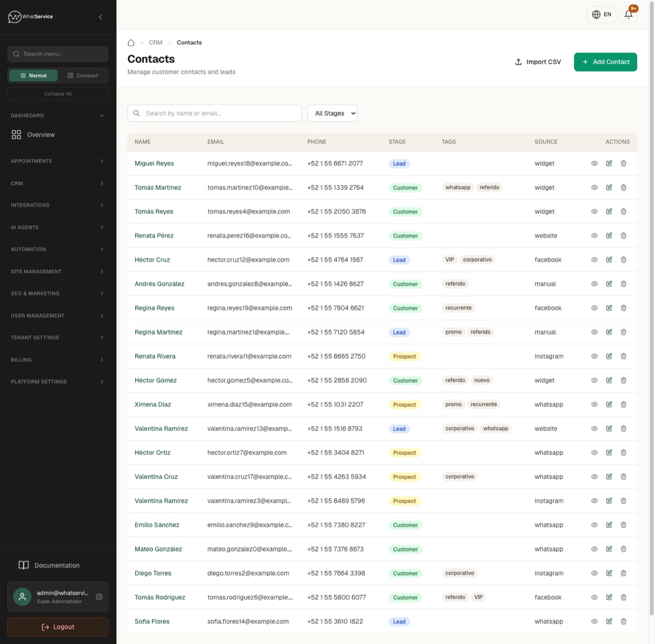Image resolution: width=655 pixels, height=644 pixels.
Task: View Tomás Martínez details eye icon
Action: 594,187
